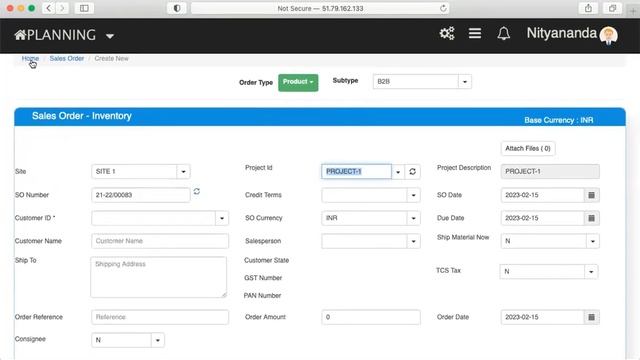640x360 pixels.
Task: Click the PAN Number label
Action: (262, 296)
